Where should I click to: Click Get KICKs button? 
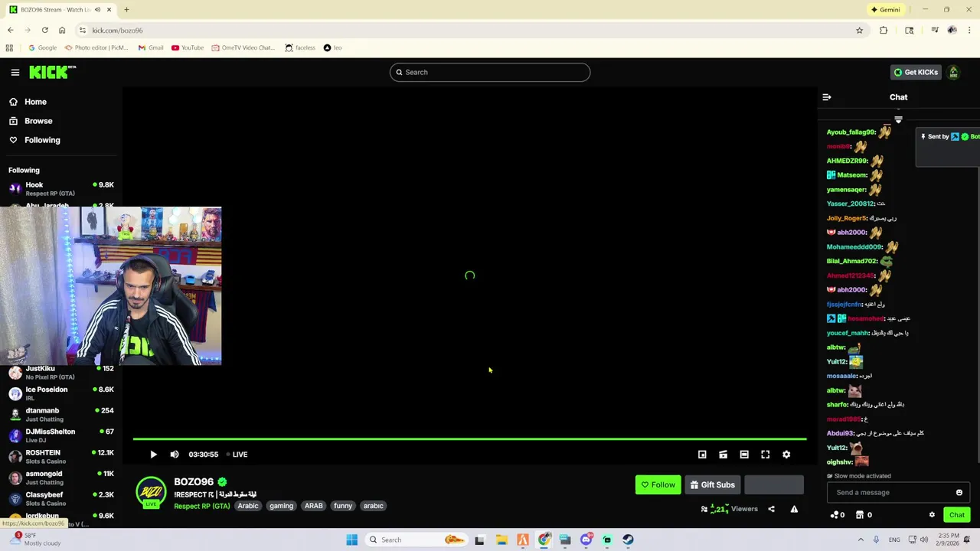[916, 72]
